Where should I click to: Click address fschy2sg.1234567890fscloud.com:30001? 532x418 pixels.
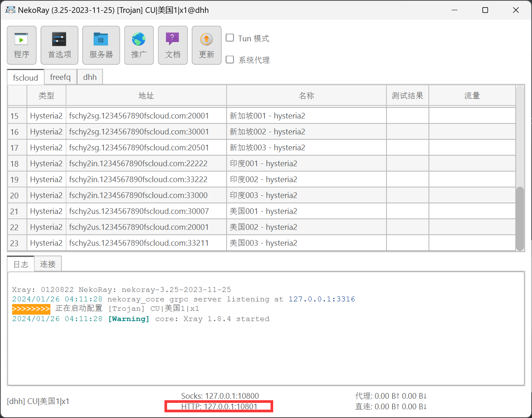click(146, 132)
